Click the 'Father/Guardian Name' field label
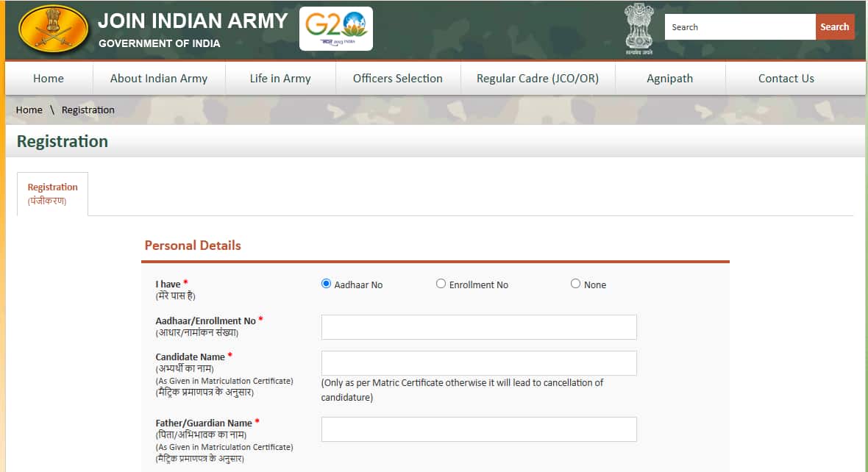The width and height of the screenshot is (868, 472). (x=204, y=423)
